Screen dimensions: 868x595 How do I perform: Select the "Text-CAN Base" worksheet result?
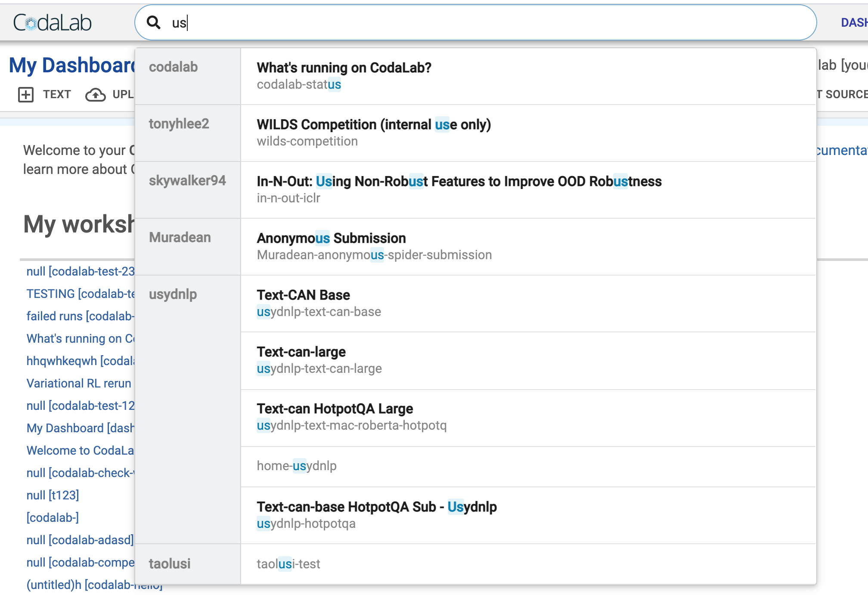click(304, 295)
